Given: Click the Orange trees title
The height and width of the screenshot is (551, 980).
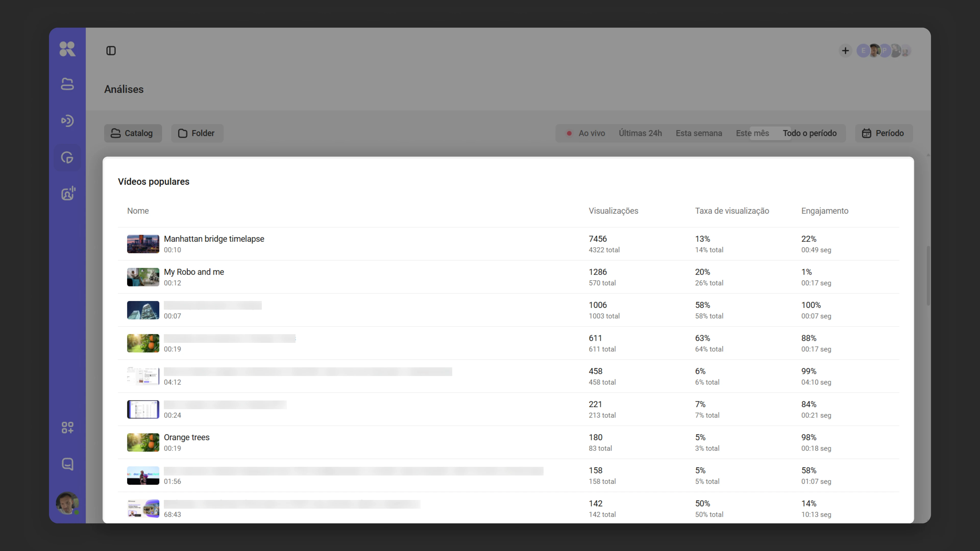Looking at the screenshot, I should click(186, 437).
